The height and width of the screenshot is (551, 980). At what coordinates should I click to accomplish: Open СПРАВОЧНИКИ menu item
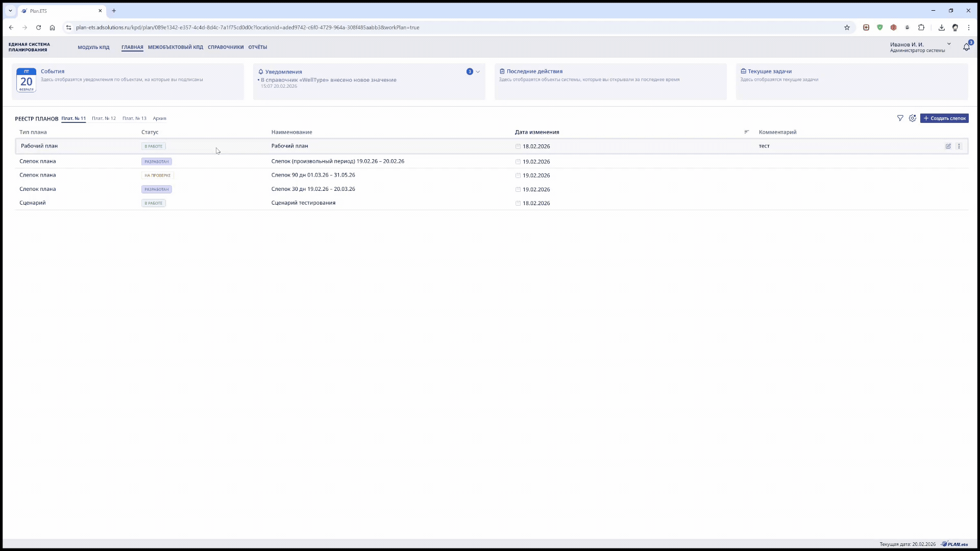coord(226,47)
